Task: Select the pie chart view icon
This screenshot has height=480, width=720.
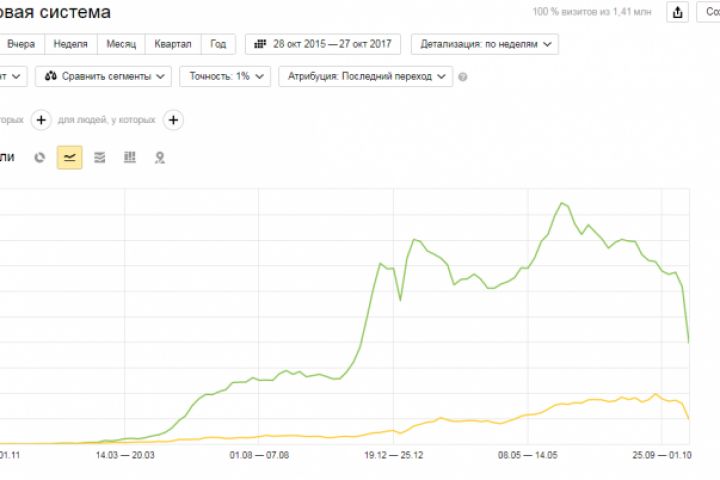Action: point(39,158)
